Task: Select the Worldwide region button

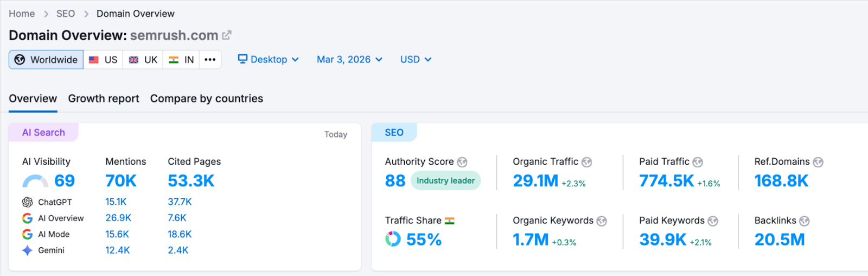Action: [x=46, y=60]
